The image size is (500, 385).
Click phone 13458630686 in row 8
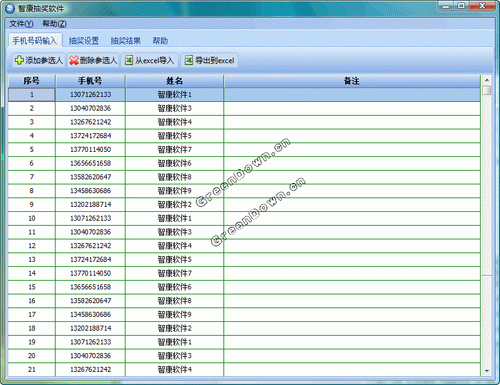click(90, 191)
